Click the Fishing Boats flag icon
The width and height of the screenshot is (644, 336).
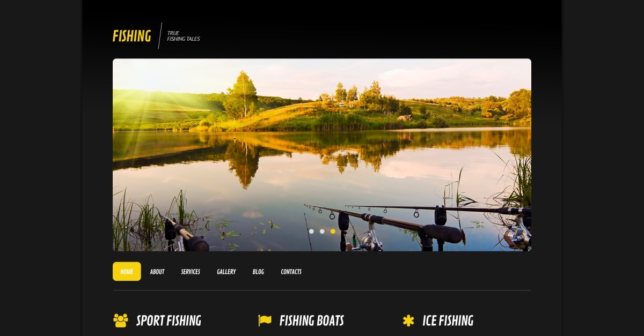(265, 320)
